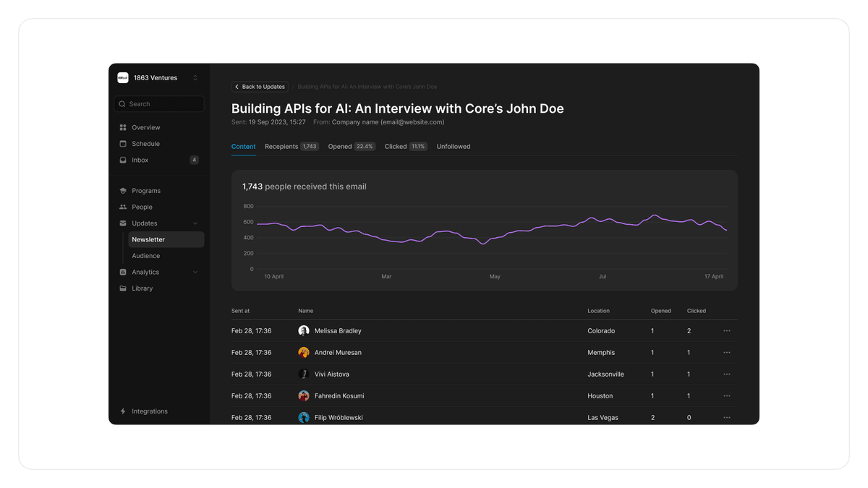Switch to the Opened tab
Viewport: 868px width, 488px height.
[x=351, y=147]
